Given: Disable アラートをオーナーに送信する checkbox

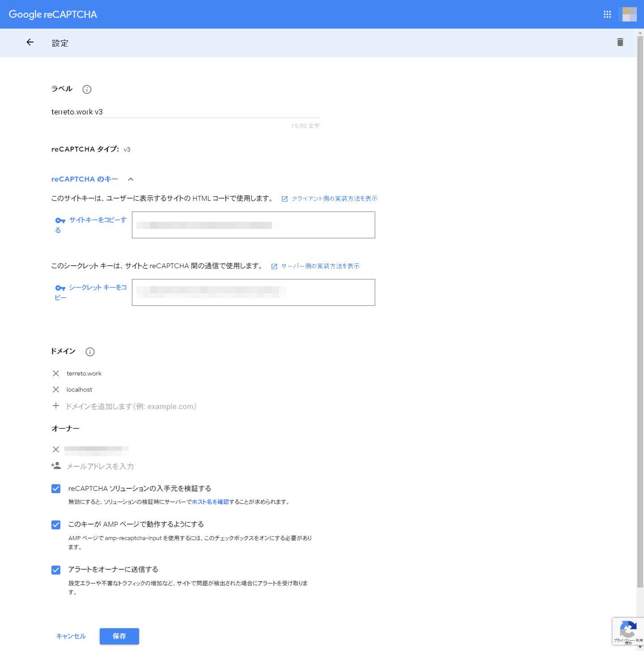Looking at the screenshot, I should click(56, 570).
